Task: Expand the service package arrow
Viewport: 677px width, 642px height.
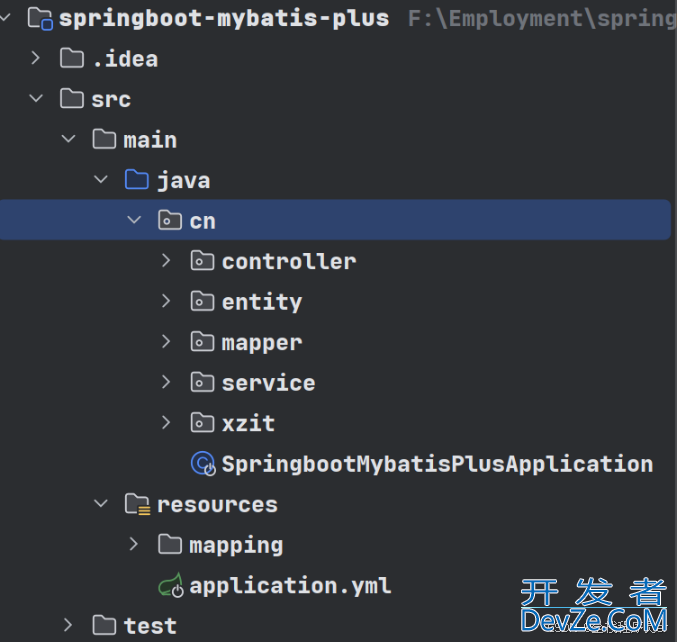Action: click(166, 382)
